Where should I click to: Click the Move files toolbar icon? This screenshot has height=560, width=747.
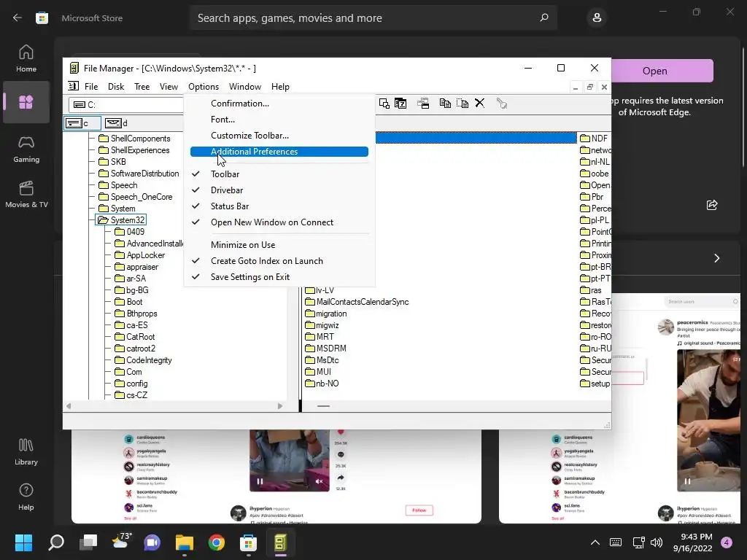pyautogui.click(x=462, y=103)
